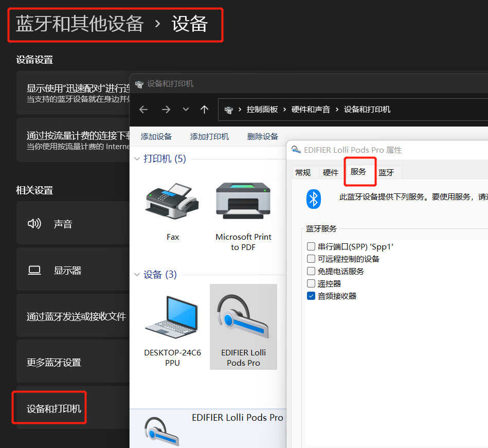
Task: Click 添加设备 in the toolbar
Action: pyautogui.click(x=156, y=136)
